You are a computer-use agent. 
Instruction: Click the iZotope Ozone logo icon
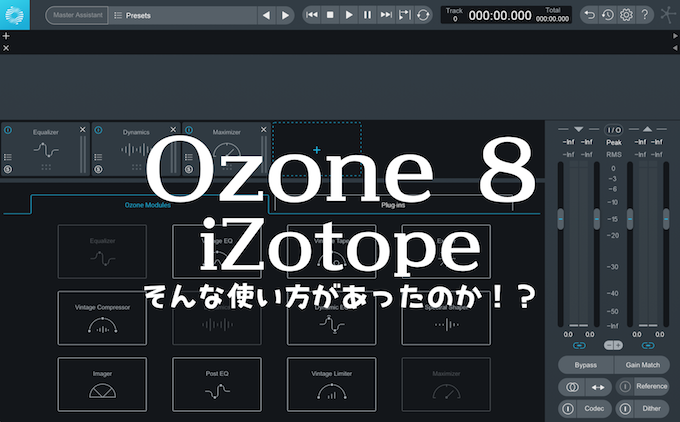pyautogui.click(x=15, y=15)
